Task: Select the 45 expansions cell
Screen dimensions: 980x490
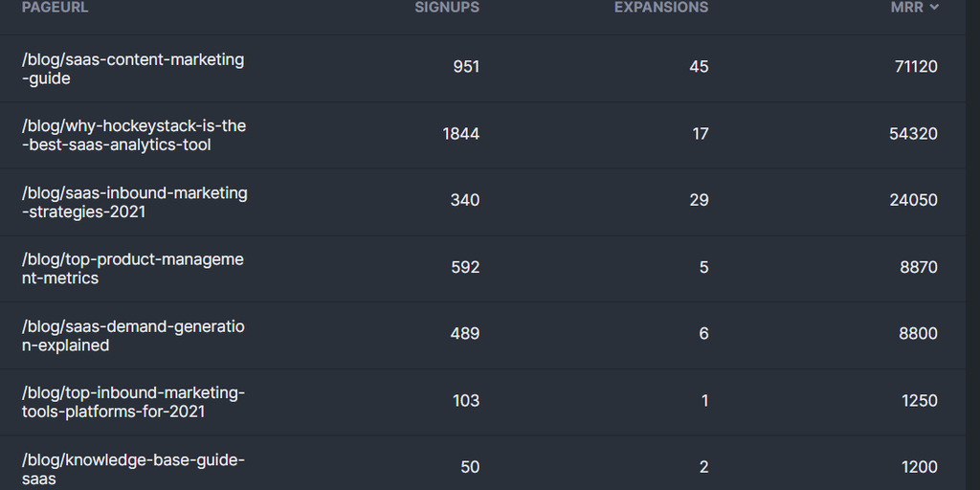Action: (x=699, y=67)
